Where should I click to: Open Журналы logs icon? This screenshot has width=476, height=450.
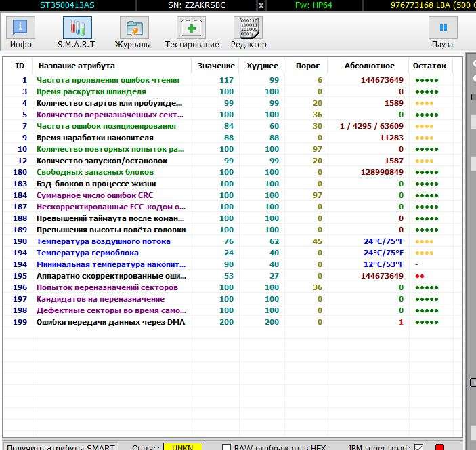(x=134, y=27)
